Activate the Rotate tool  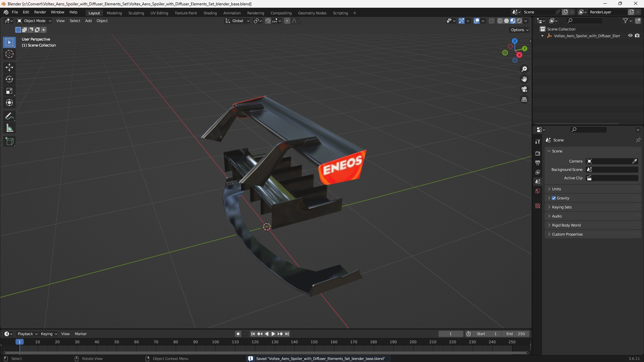coord(9,79)
